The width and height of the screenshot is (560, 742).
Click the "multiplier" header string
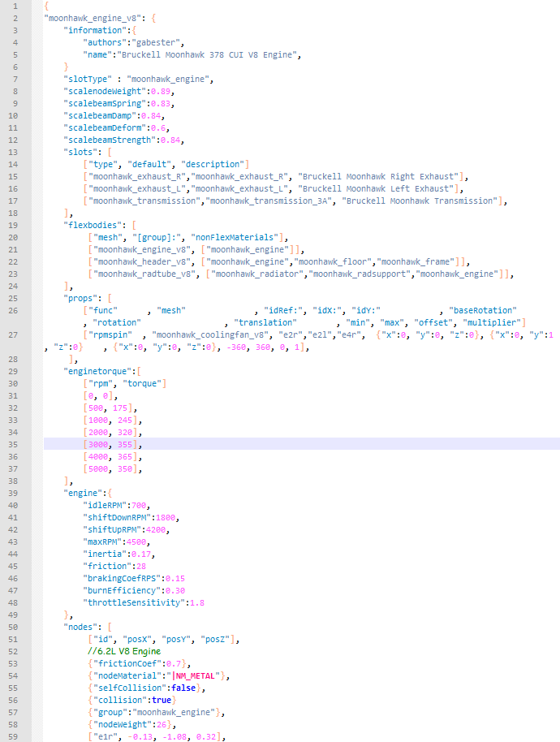(492, 323)
